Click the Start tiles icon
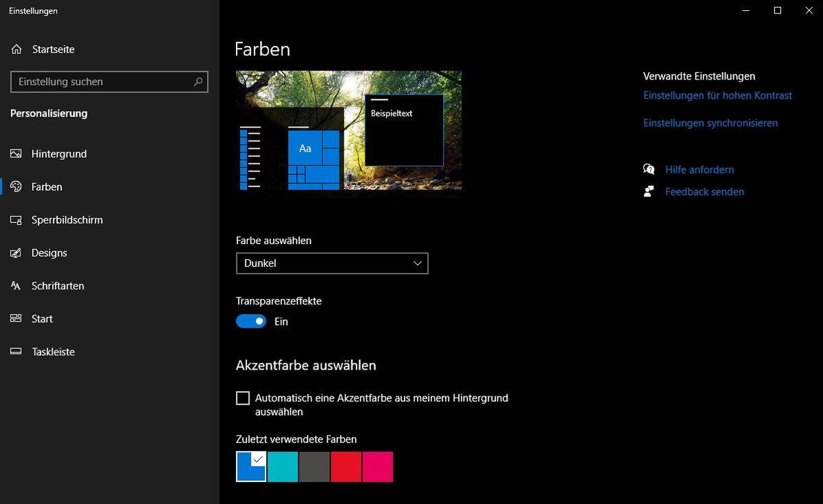The width and height of the screenshot is (823, 504). (16, 319)
